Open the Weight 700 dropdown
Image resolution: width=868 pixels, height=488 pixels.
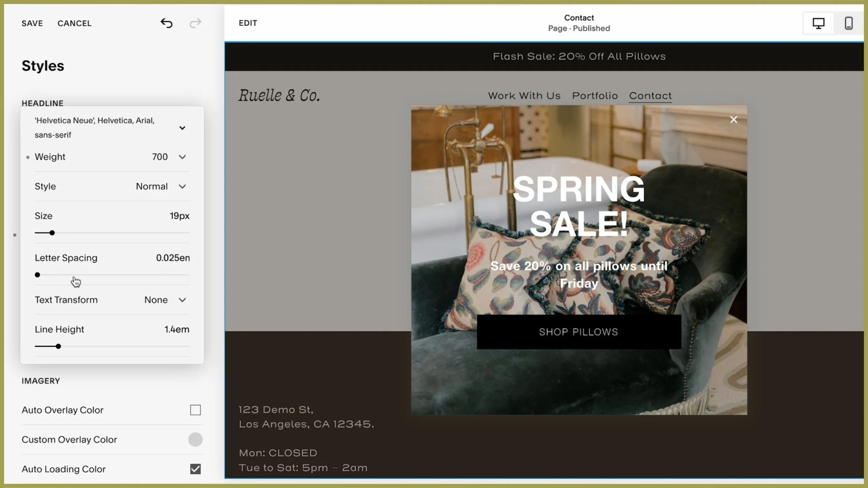[182, 157]
